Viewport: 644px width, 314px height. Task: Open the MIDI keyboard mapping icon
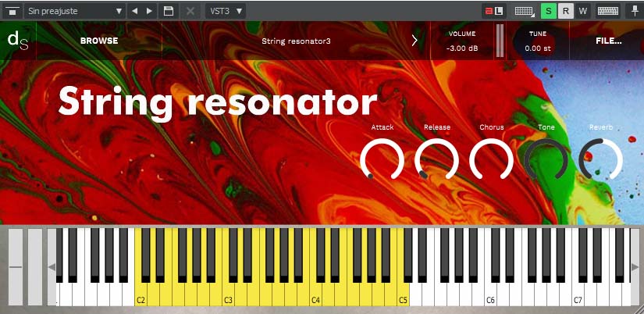point(524,11)
